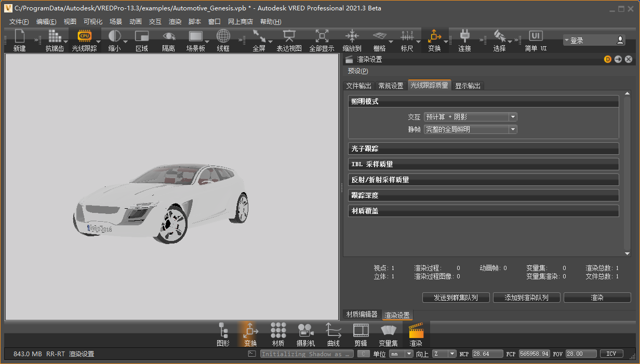Click the FOV value field 28.00

pyautogui.click(x=581, y=354)
